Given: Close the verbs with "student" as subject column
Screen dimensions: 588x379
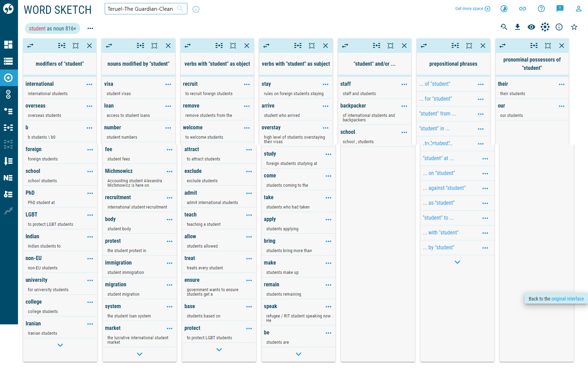Looking at the screenshot, I should 325,46.
